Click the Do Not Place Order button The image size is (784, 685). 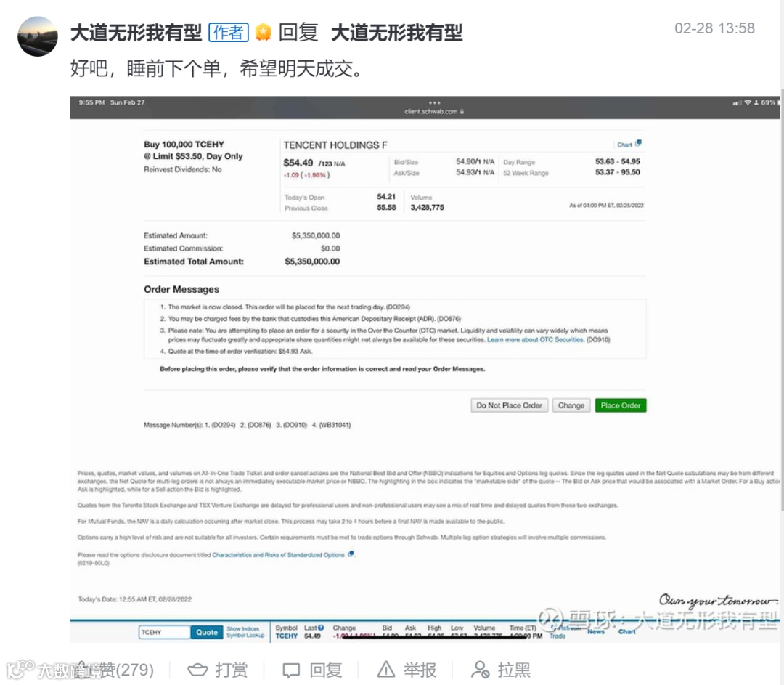509,405
